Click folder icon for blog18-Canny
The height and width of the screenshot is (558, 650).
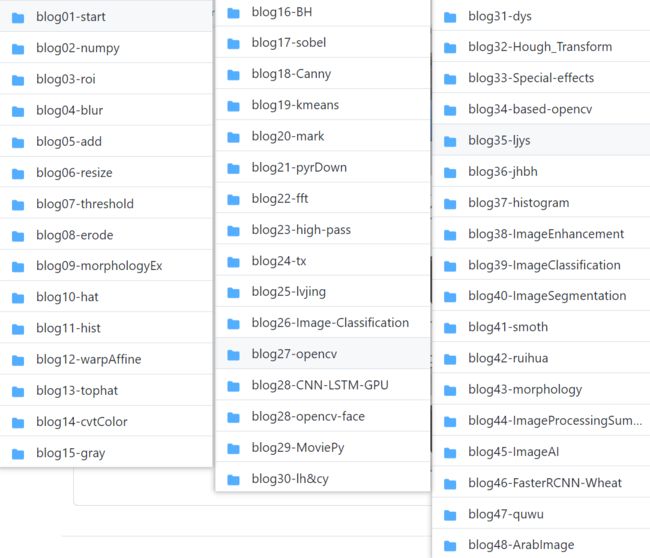(x=234, y=75)
